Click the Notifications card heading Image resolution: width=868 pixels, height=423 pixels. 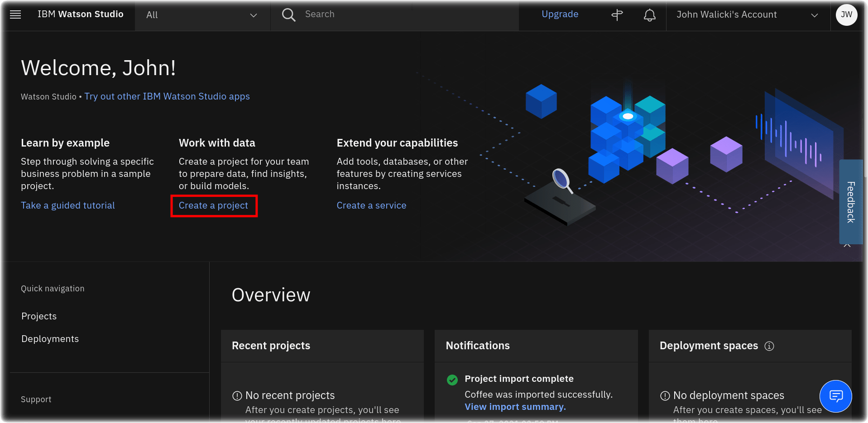pyautogui.click(x=478, y=346)
